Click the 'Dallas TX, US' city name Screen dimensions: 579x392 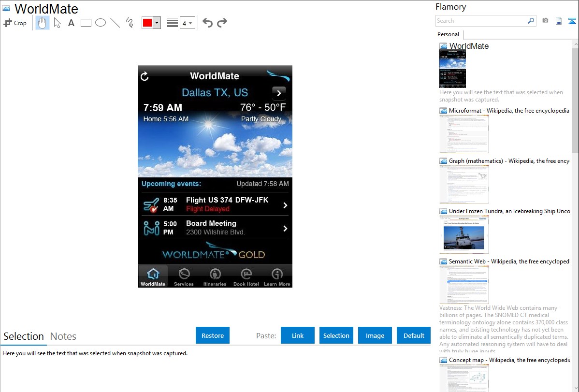(x=215, y=92)
